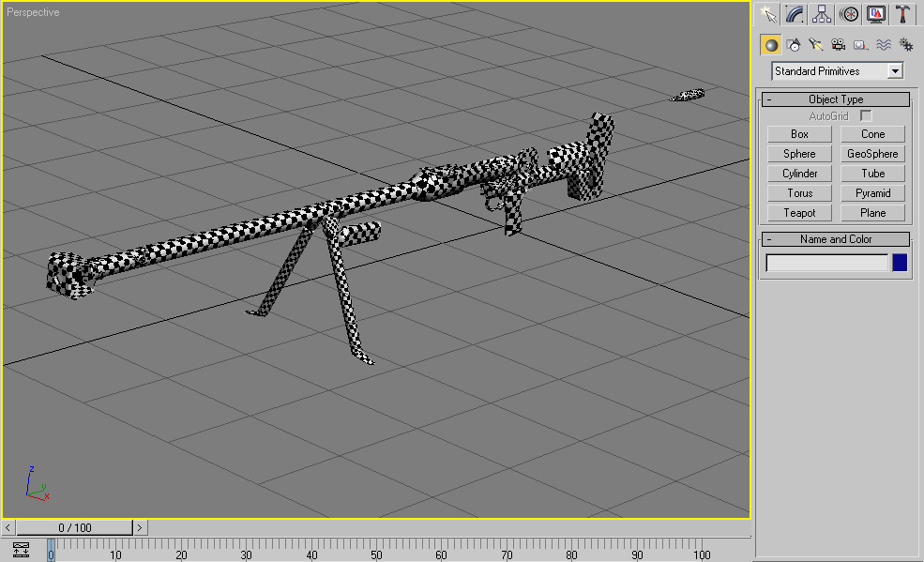Image resolution: width=924 pixels, height=562 pixels.
Task: Select the Lights category icon
Action: (x=816, y=44)
